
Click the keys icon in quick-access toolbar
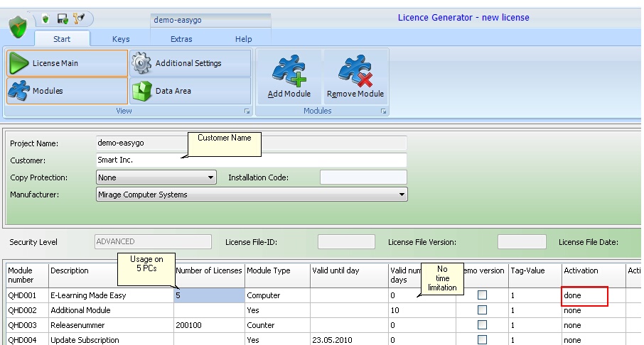[x=78, y=19]
